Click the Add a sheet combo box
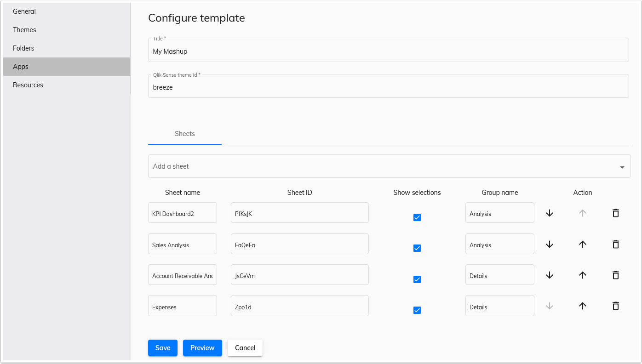The height and width of the screenshot is (364, 642). (x=389, y=166)
